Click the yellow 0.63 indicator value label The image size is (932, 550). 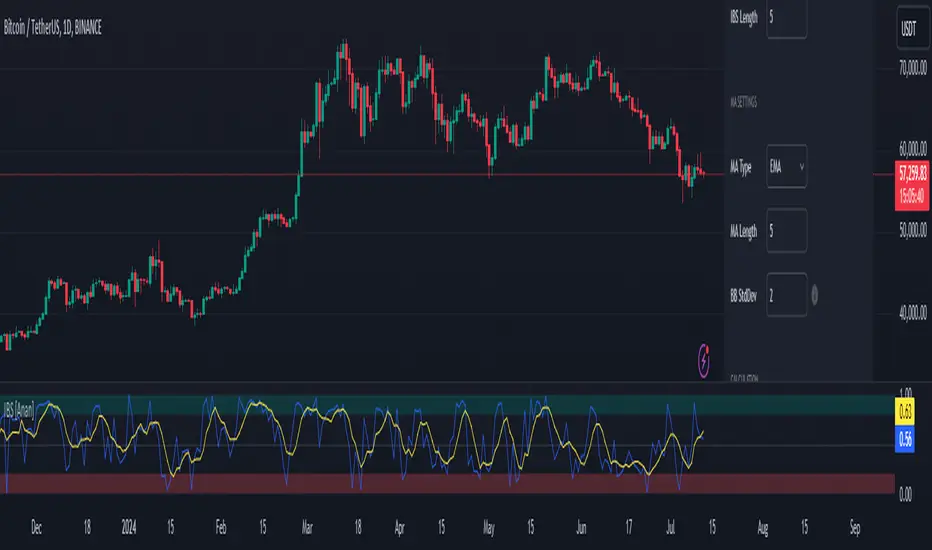click(x=905, y=411)
